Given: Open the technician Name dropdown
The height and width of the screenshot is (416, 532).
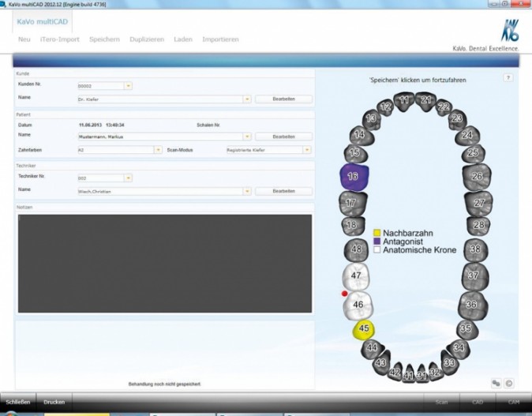Looking at the screenshot, I should click(247, 191).
